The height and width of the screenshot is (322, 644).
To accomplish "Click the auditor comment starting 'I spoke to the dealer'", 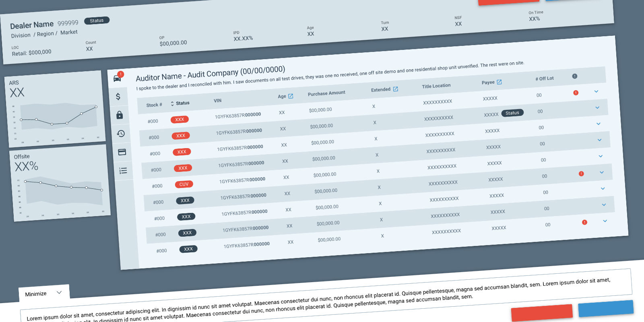I will coord(330,76).
